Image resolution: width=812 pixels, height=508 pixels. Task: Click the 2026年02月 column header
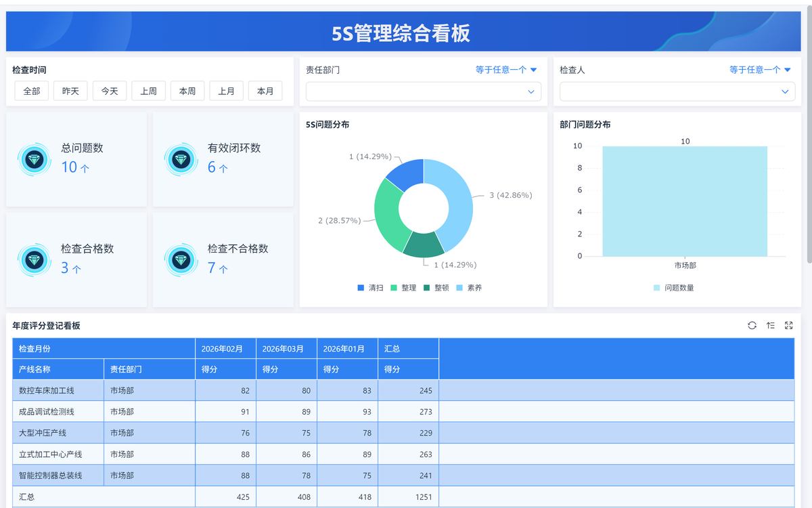click(225, 349)
